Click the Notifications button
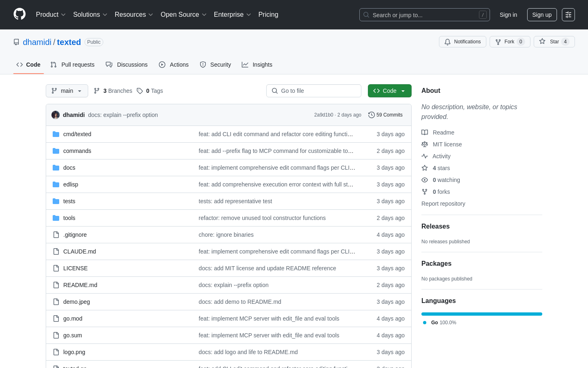Viewport: 588px width, 368px height. 463,42
